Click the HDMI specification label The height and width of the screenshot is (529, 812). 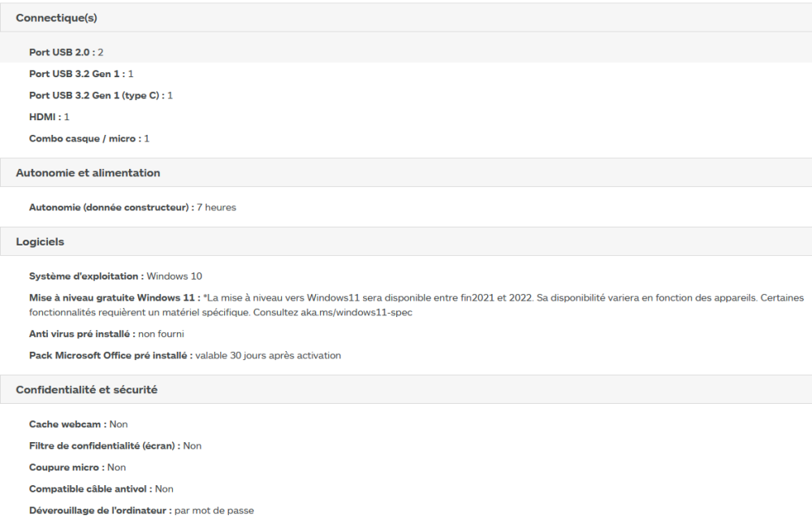(45, 117)
